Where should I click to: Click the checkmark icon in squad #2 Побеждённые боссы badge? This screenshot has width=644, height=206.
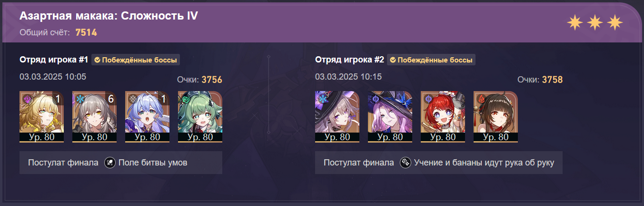click(x=393, y=60)
